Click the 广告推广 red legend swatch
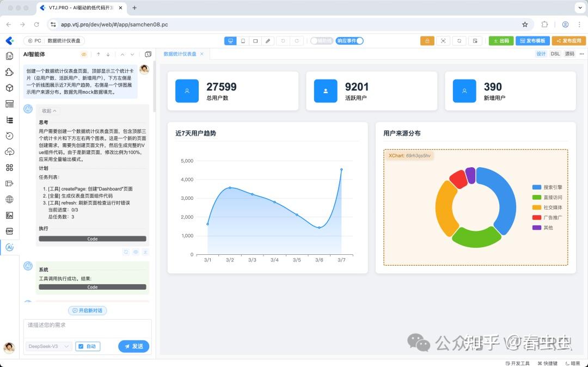588x367 pixels. coord(537,217)
